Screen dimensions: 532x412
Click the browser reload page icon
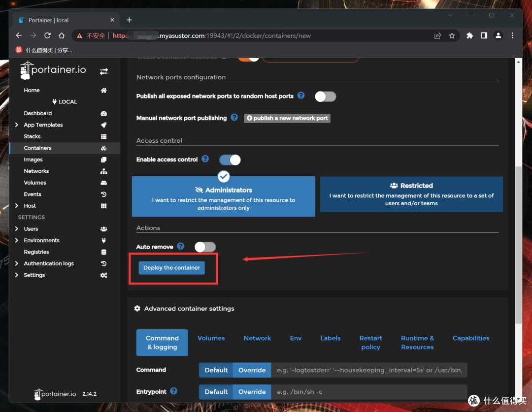coord(48,35)
